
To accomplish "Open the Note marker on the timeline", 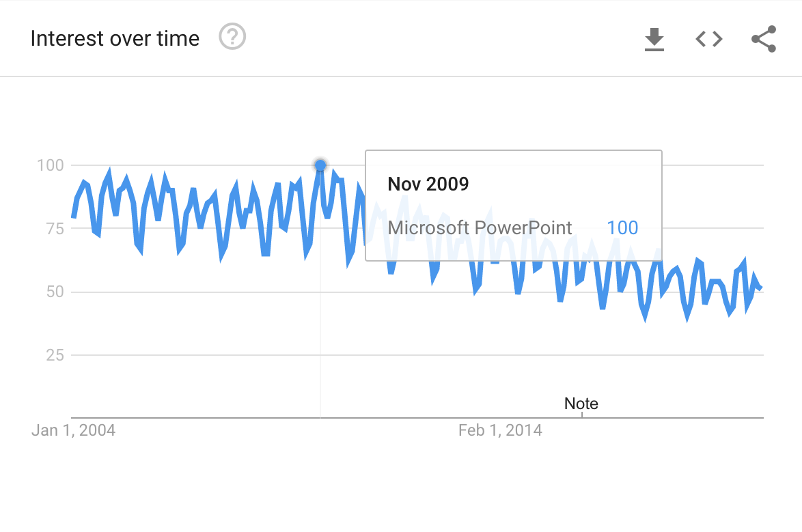I will 581,404.
